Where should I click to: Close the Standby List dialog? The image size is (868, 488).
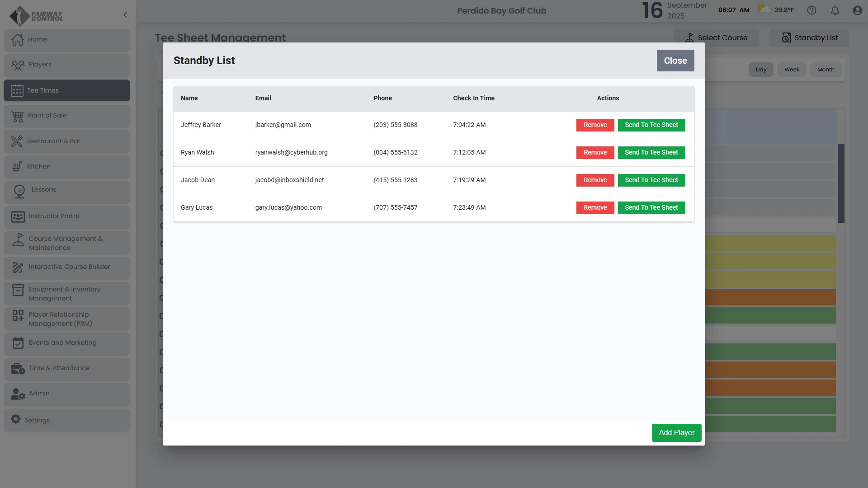[675, 61]
